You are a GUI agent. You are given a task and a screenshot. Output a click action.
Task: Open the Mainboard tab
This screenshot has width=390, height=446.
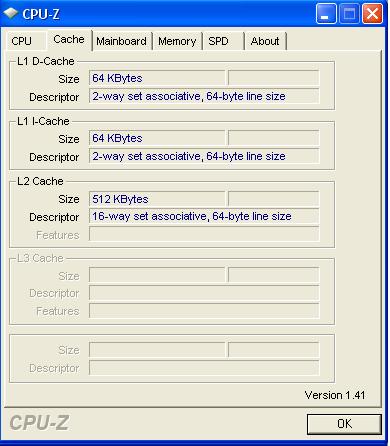coord(122,41)
